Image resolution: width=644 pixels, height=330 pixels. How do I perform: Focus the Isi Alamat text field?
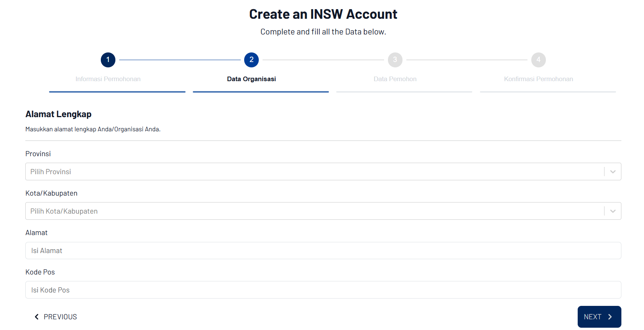pos(323,251)
